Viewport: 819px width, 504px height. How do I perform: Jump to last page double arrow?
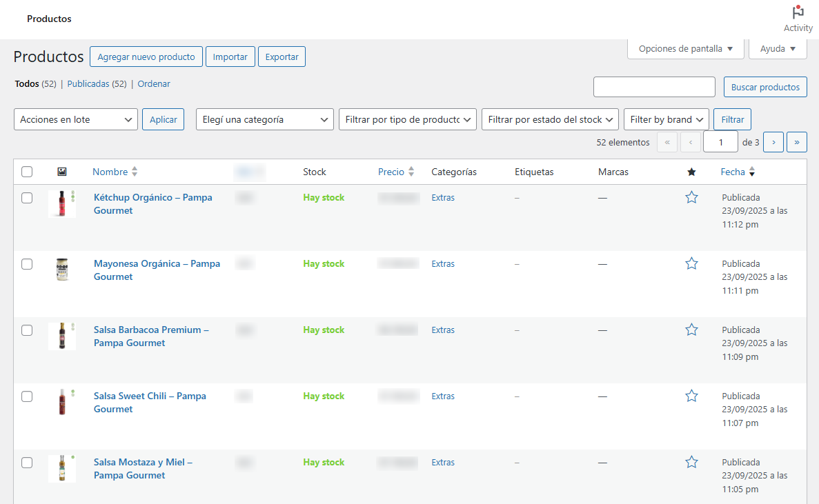click(x=797, y=142)
